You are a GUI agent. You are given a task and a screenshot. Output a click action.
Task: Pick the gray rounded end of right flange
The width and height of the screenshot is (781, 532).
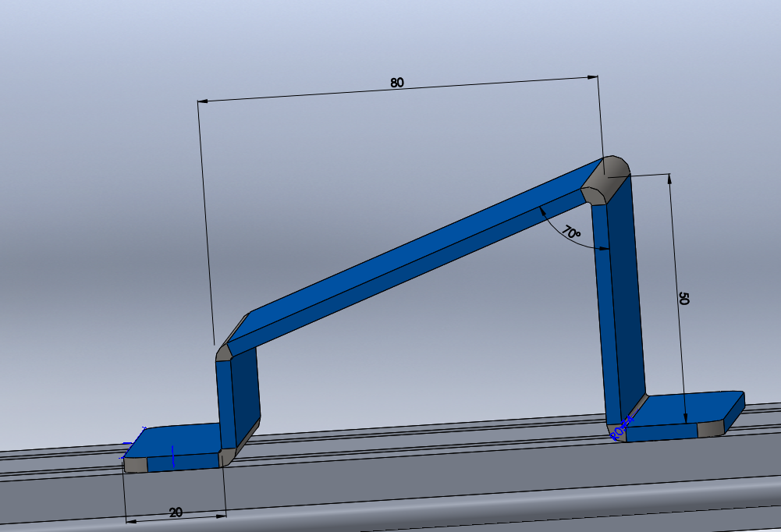click(711, 429)
